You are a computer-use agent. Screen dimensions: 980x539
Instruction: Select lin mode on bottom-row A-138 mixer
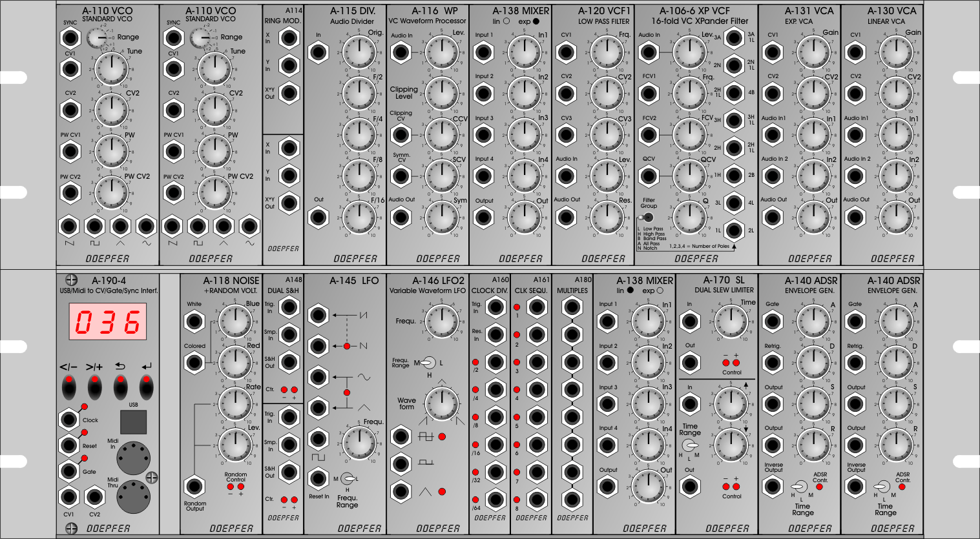click(x=630, y=290)
